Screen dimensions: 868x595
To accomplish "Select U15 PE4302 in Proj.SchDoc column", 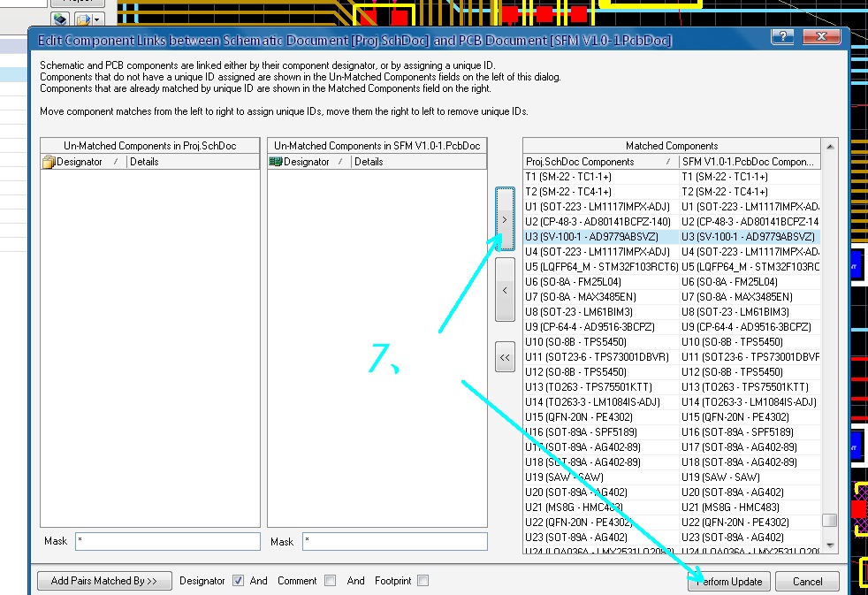I will (x=601, y=416).
